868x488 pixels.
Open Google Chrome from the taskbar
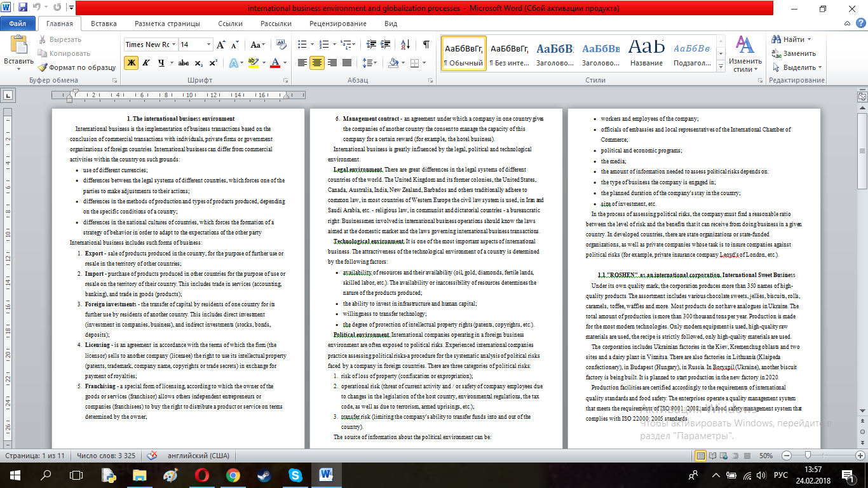pyautogui.click(x=233, y=475)
